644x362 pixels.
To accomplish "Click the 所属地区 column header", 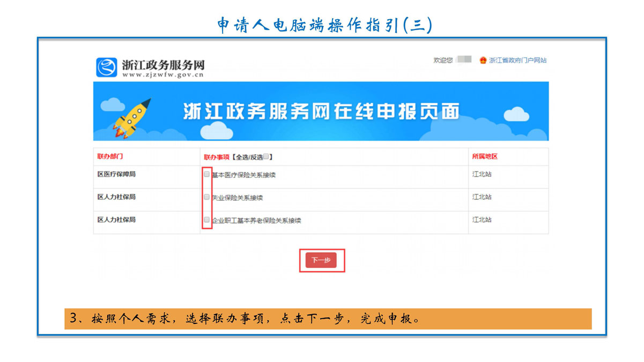I will pyautogui.click(x=485, y=156).
